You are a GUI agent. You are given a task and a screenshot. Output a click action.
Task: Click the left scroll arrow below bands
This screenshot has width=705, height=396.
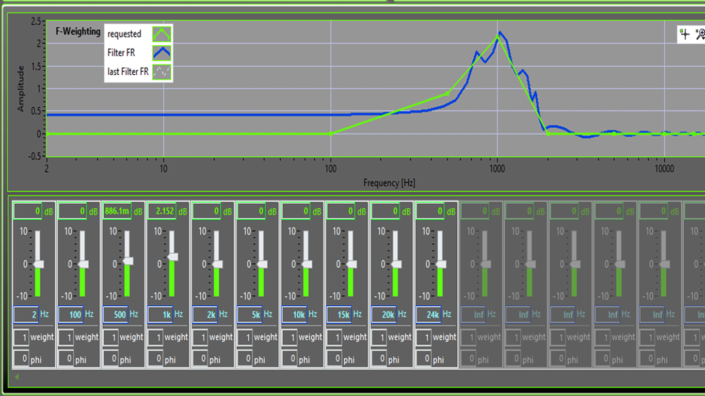(17, 377)
